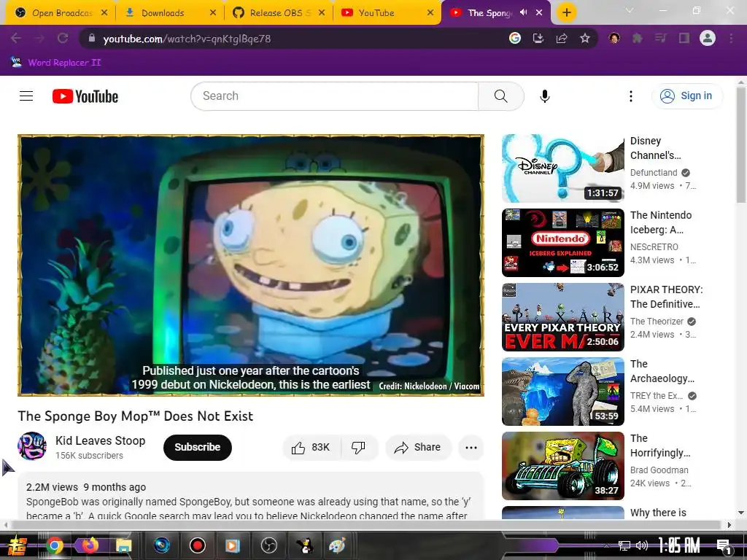Viewport: 747px width, 560px height.
Task: Switch to the YouTube browser tab
Action: click(x=387, y=13)
